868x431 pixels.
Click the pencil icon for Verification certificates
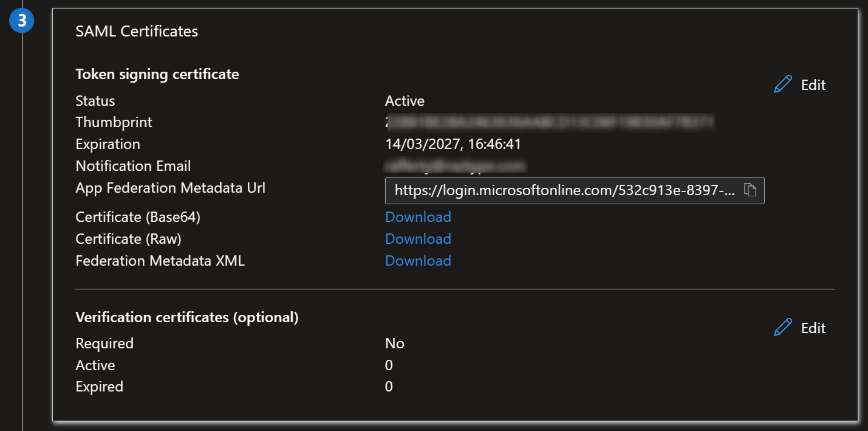tap(783, 328)
